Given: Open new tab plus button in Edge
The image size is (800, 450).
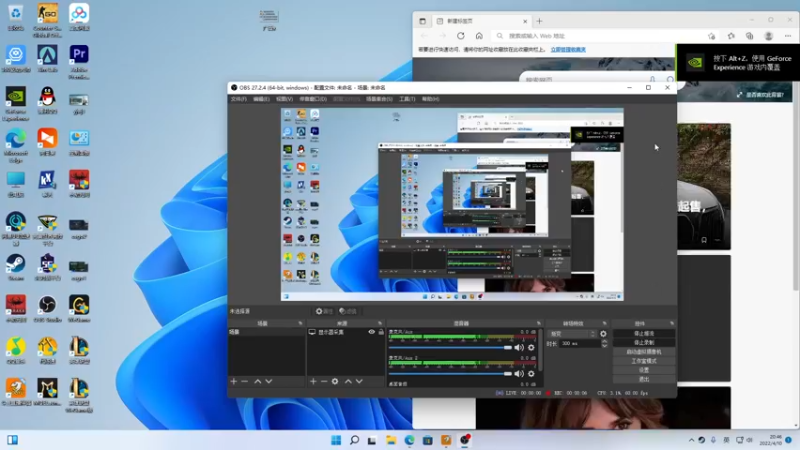Looking at the screenshot, I should (x=539, y=21).
